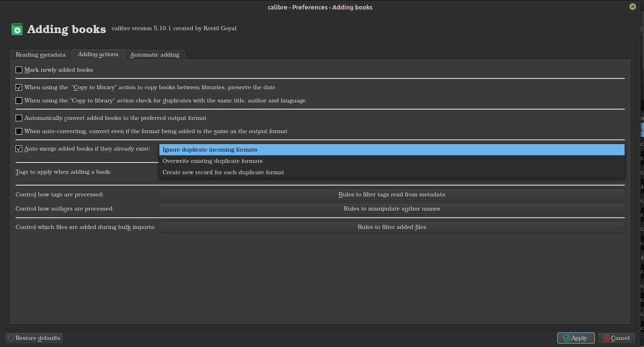Close the Preferences window
The height and width of the screenshot is (347, 644).
[632, 7]
